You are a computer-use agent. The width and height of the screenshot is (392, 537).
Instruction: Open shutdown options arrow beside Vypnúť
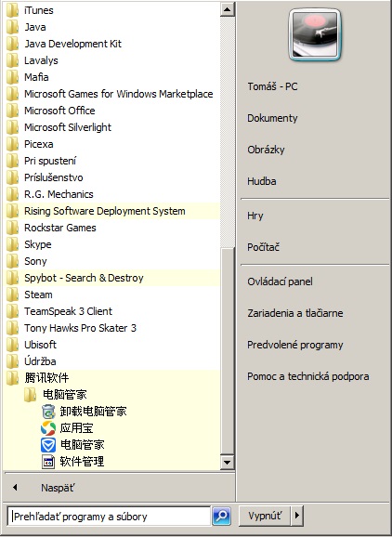pos(297,515)
